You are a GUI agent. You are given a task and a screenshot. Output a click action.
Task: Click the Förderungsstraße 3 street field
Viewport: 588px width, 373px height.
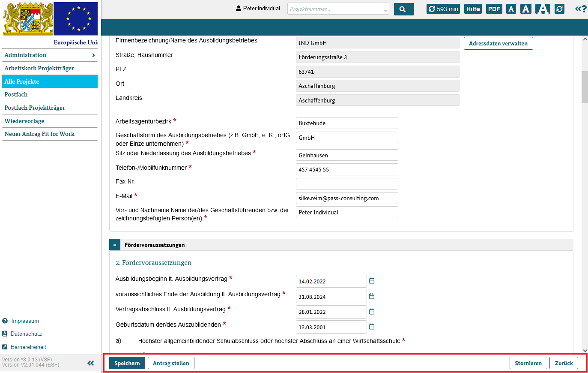click(377, 57)
